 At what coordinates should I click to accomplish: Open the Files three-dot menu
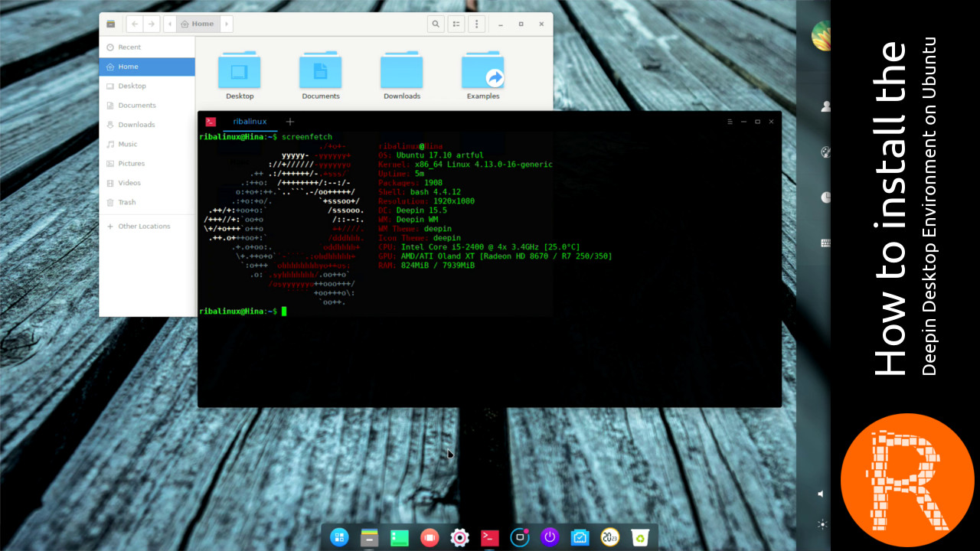tap(476, 24)
